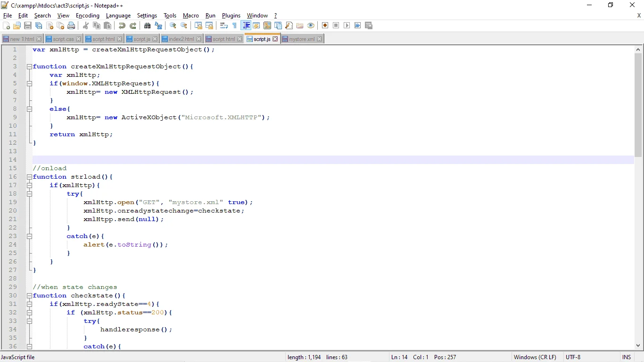The image size is (644, 362).
Task: Play back the recorded macro icon
Action: tap(347, 25)
